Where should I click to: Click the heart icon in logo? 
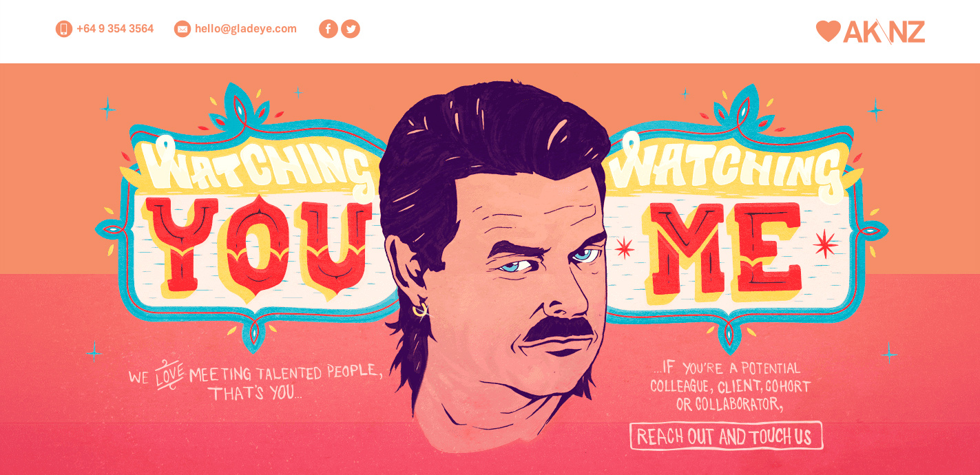[x=828, y=32]
